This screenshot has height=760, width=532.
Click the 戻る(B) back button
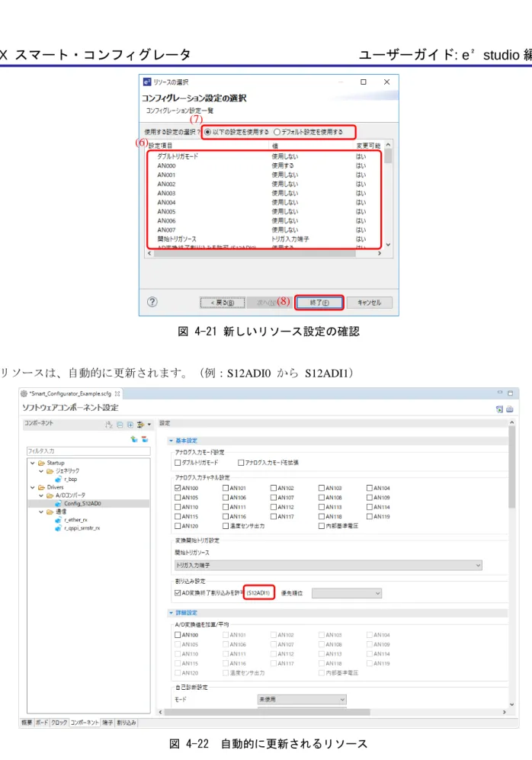pos(223,303)
